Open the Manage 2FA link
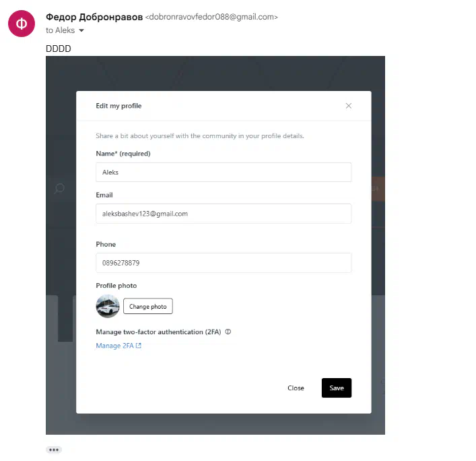The image size is (476, 461). (118, 346)
